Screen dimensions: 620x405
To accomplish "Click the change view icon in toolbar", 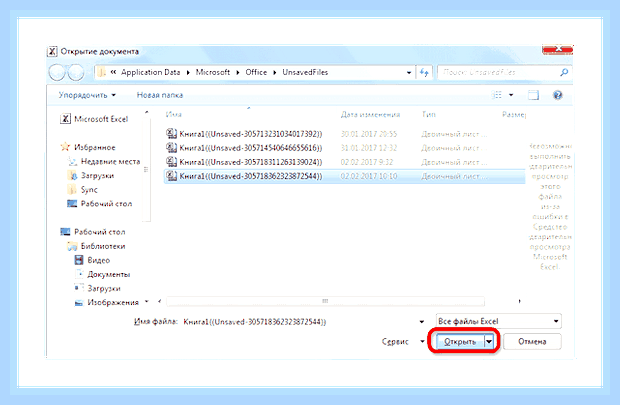I will pos(497,95).
